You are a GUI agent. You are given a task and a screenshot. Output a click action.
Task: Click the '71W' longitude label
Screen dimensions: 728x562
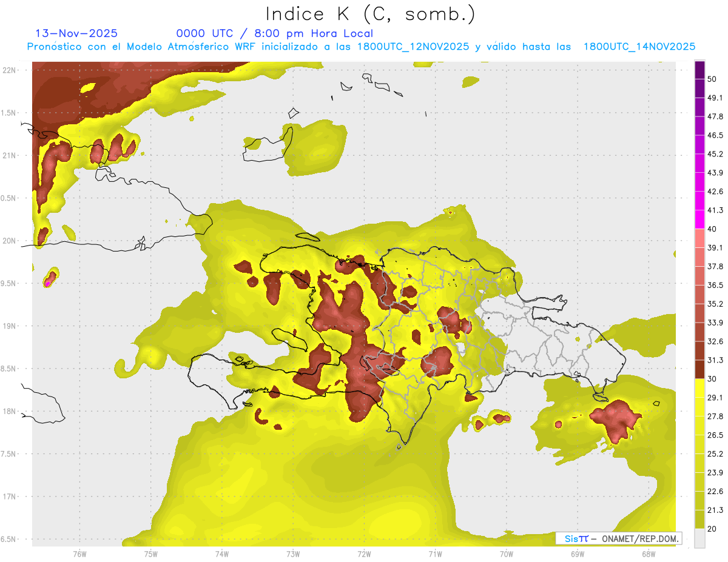tap(435, 554)
